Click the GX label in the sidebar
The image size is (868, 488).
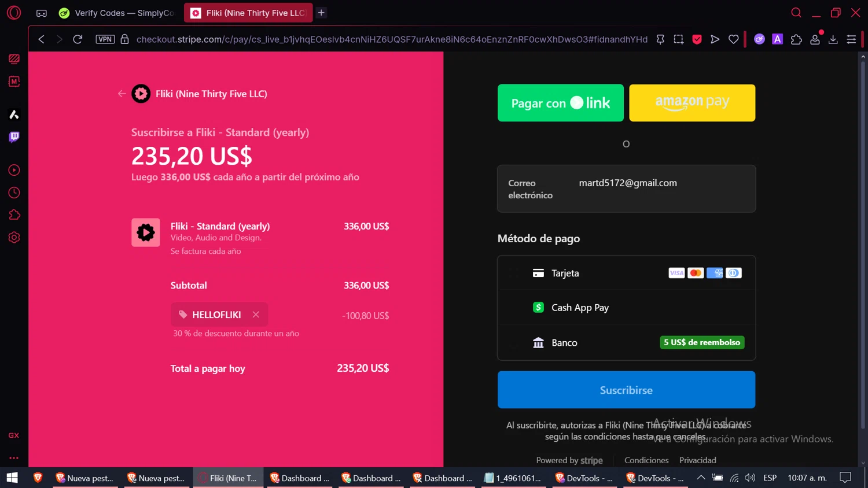click(x=14, y=435)
